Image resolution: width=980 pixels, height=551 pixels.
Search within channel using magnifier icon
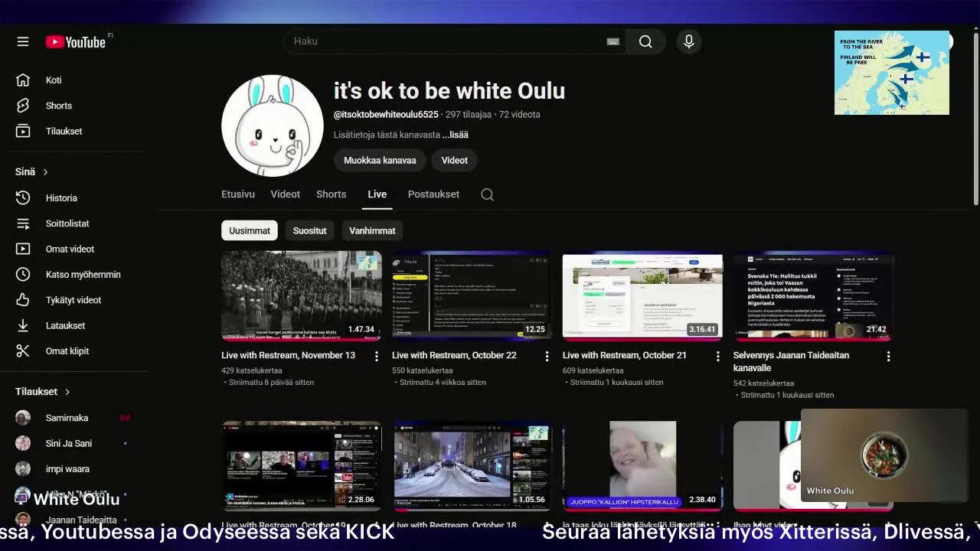tap(487, 194)
